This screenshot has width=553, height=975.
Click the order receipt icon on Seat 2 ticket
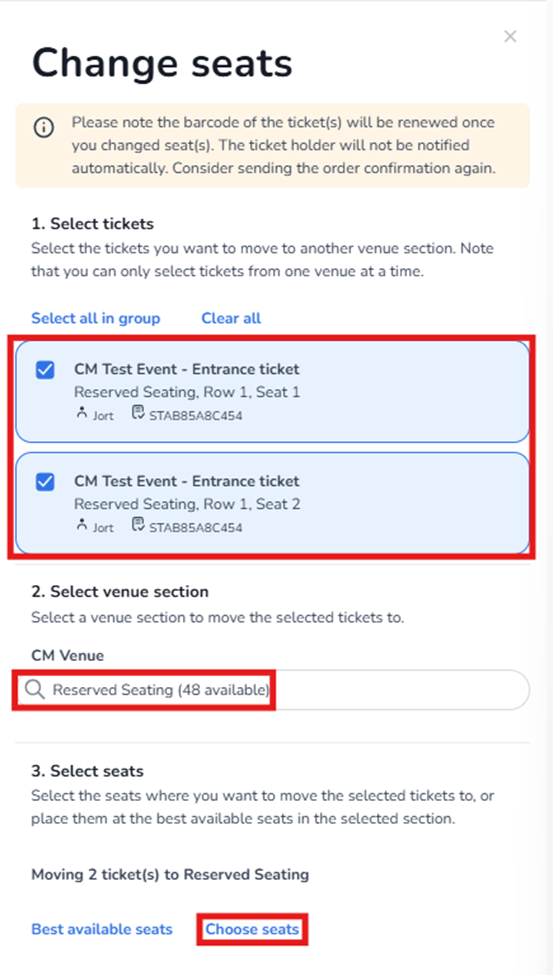[x=138, y=525]
